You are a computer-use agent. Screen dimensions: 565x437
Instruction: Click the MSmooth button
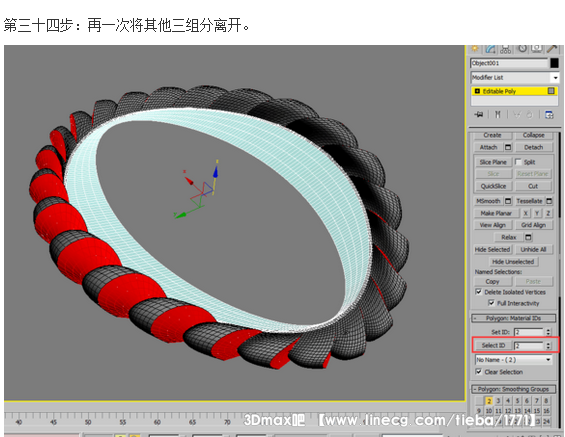[488, 201]
